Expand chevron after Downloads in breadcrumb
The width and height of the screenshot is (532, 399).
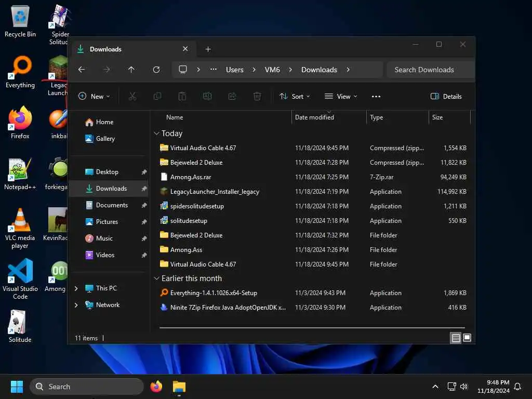(348, 70)
